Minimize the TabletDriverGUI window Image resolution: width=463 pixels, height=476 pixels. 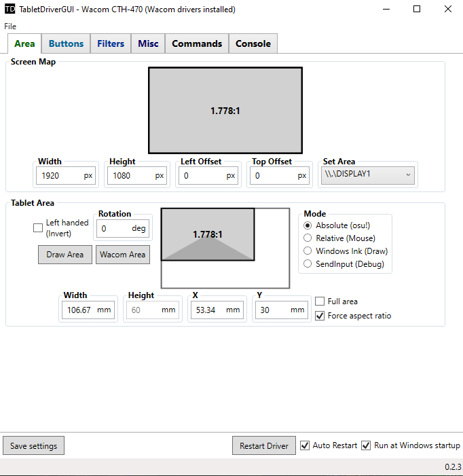(386, 9)
